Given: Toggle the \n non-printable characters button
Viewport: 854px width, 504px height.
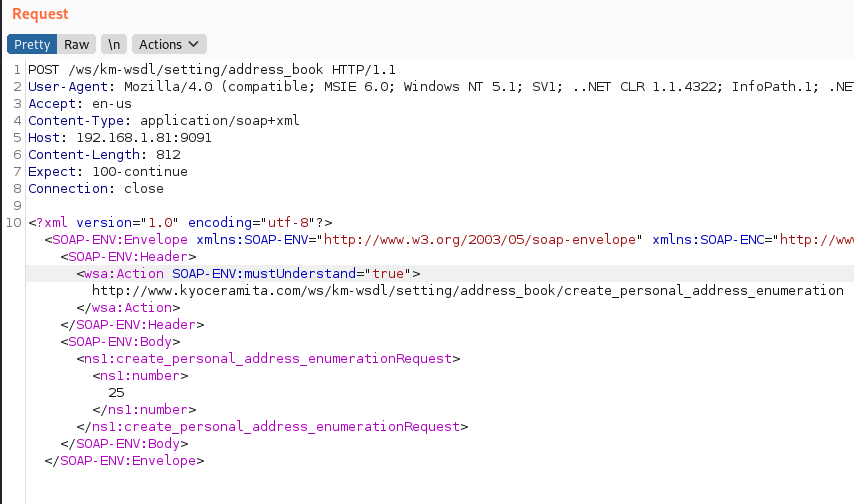Looking at the screenshot, I should click(114, 44).
